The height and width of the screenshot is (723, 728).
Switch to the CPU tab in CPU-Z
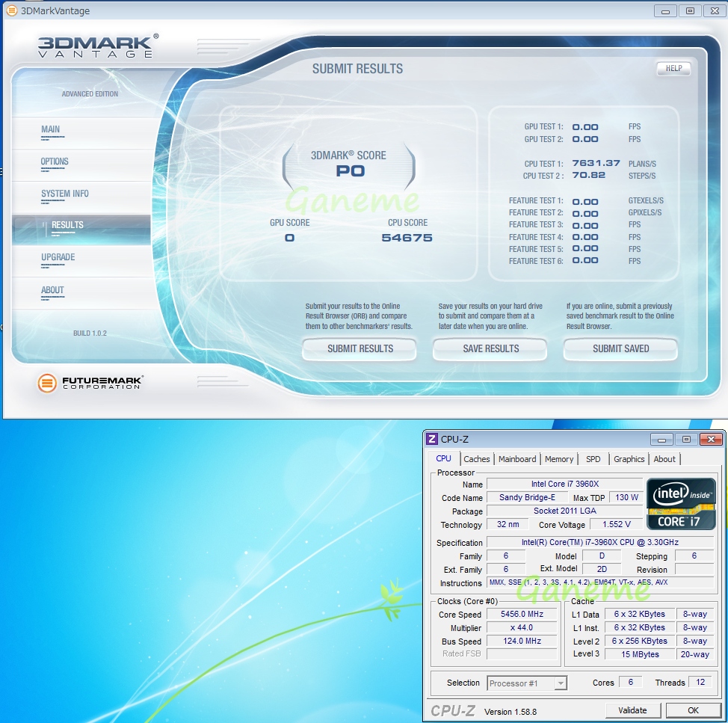[x=443, y=458]
